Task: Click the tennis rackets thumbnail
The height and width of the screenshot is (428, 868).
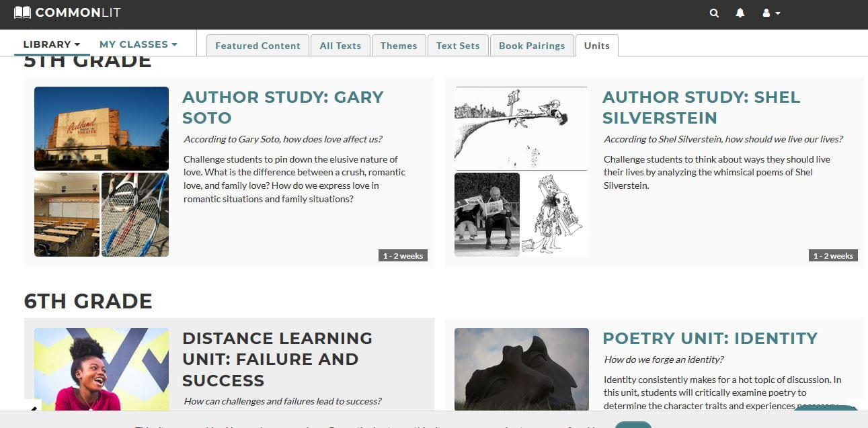Action: pyautogui.click(x=135, y=214)
